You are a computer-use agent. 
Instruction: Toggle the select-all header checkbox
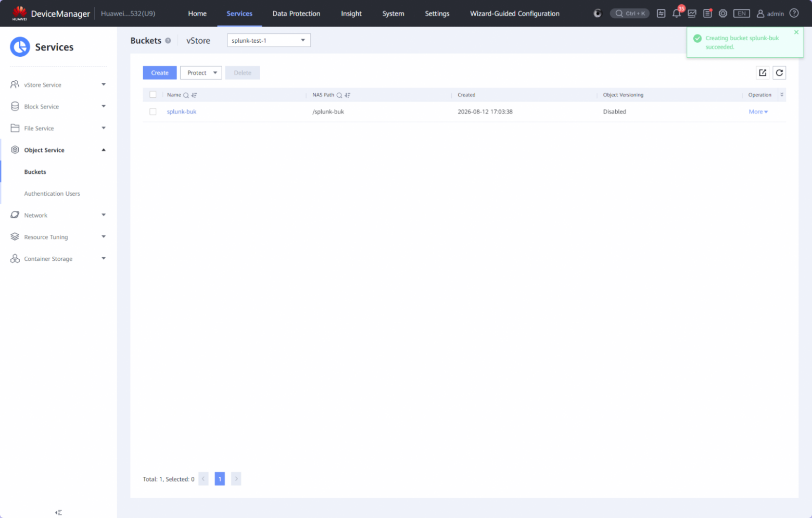click(153, 95)
